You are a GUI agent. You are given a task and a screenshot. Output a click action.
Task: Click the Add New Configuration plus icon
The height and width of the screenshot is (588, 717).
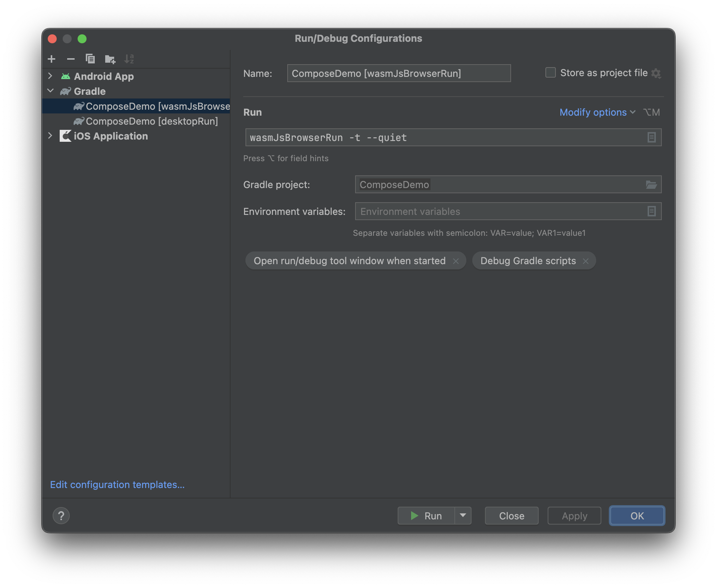tap(51, 59)
